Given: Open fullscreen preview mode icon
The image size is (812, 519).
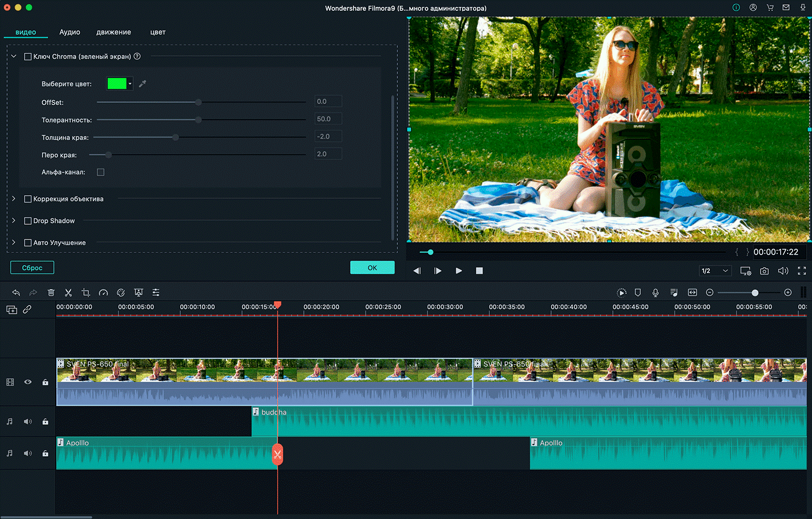Looking at the screenshot, I should 802,271.
